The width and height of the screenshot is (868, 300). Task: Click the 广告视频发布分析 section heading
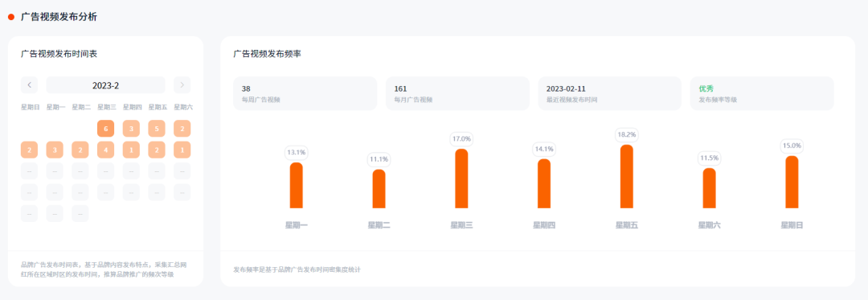pyautogui.click(x=59, y=17)
